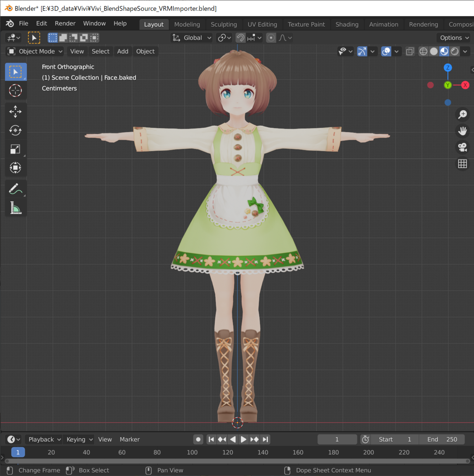Open the pivot point dropdown
Screen dimensions: 474x476
pos(225,38)
